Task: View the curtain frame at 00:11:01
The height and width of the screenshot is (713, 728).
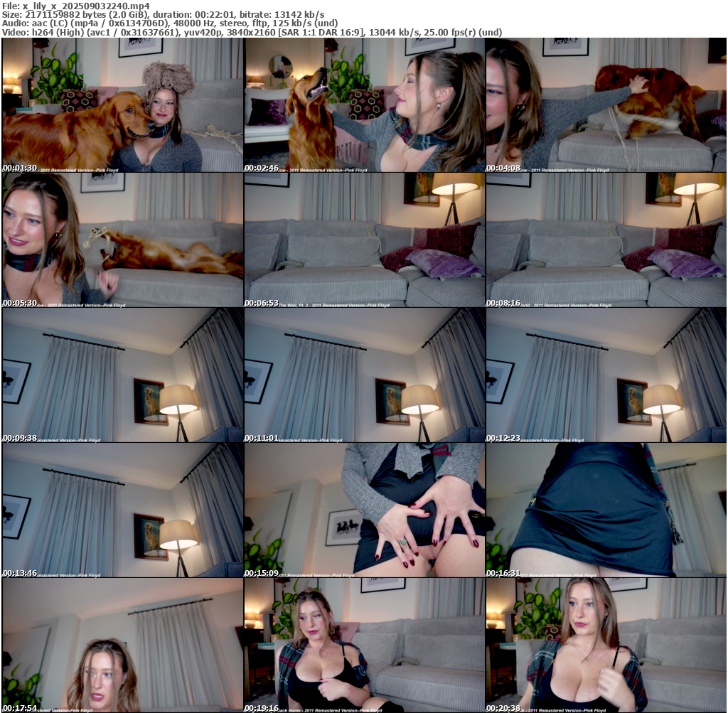Action: point(365,375)
